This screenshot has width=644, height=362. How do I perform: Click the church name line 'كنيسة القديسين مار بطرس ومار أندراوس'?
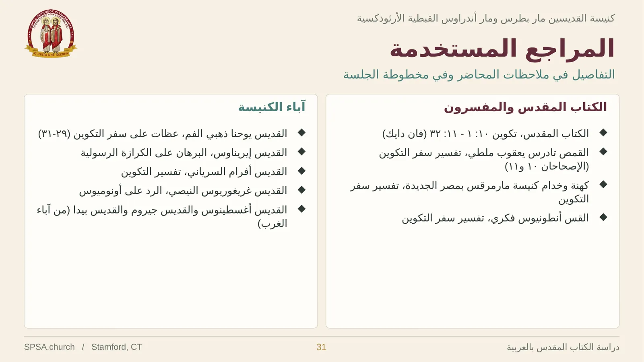click(486, 19)
